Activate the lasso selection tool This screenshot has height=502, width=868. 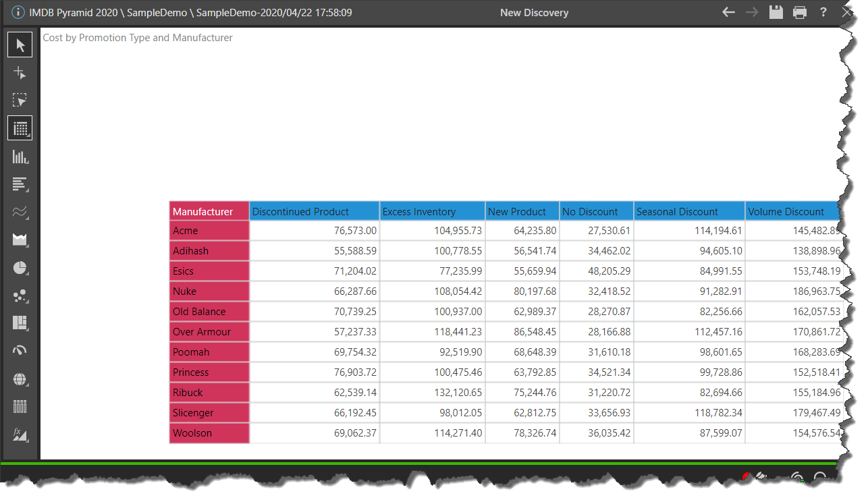(20, 101)
